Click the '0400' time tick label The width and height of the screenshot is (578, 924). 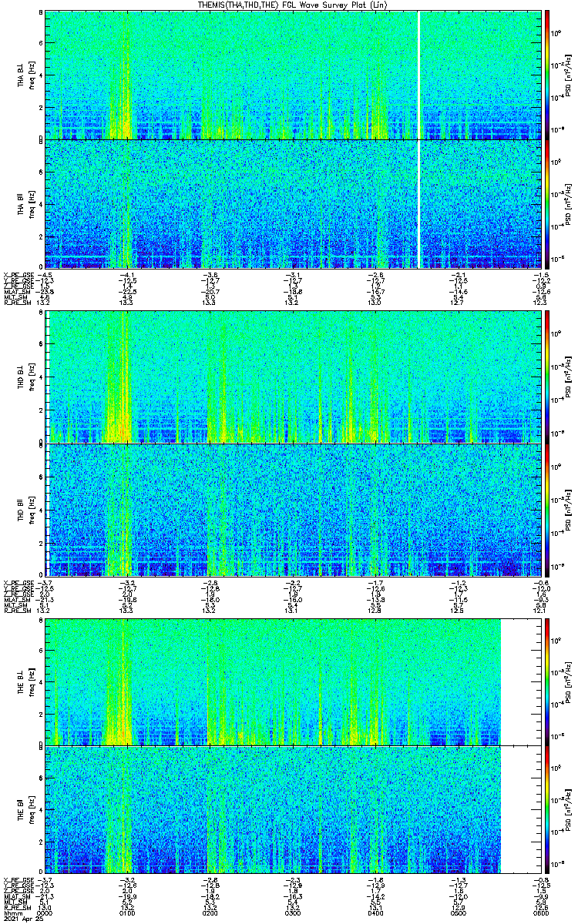[x=375, y=913]
